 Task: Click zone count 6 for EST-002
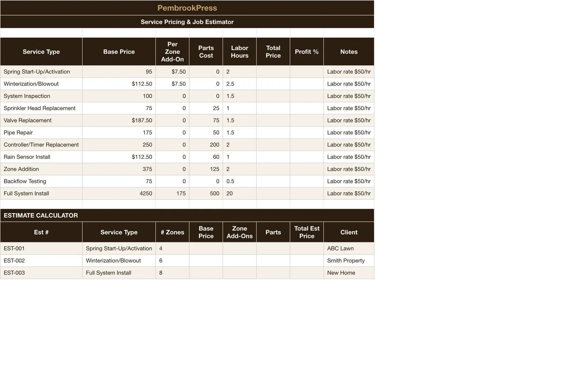[172, 260]
